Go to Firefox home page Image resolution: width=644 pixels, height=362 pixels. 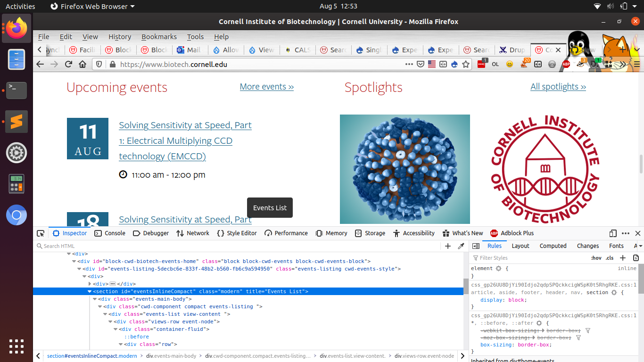click(x=83, y=64)
